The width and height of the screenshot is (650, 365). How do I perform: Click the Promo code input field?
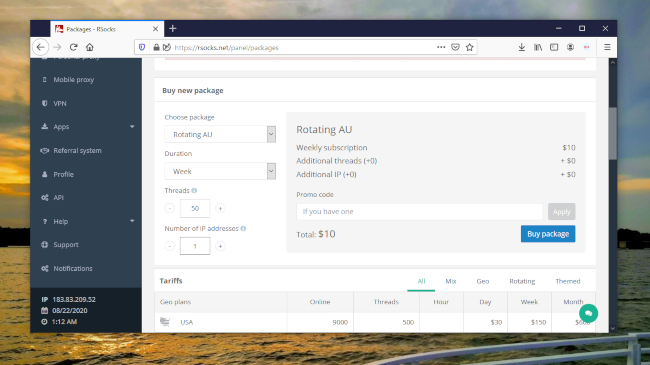tap(419, 212)
